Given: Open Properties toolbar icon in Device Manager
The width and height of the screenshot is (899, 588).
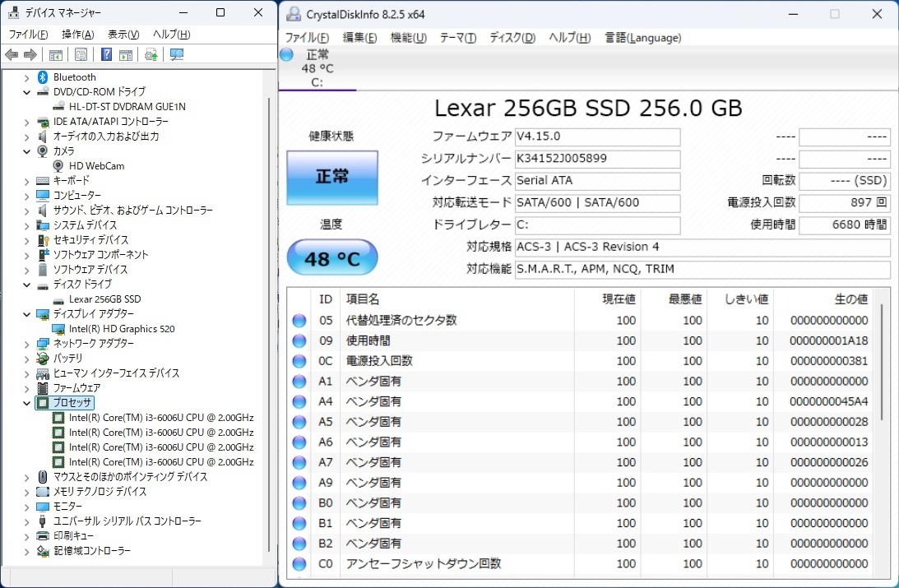Looking at the screenshot, I should pos(81,55).
